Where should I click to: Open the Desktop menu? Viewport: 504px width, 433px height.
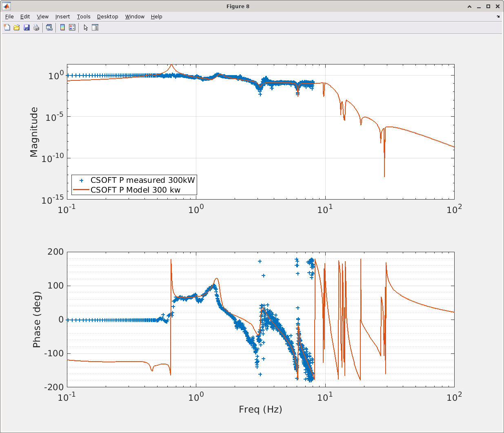[x=107, y=17]
